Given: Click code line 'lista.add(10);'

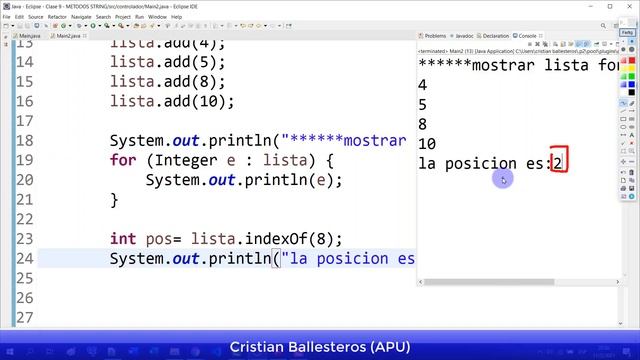Looking at the screenshot, I should coord(172,101).
